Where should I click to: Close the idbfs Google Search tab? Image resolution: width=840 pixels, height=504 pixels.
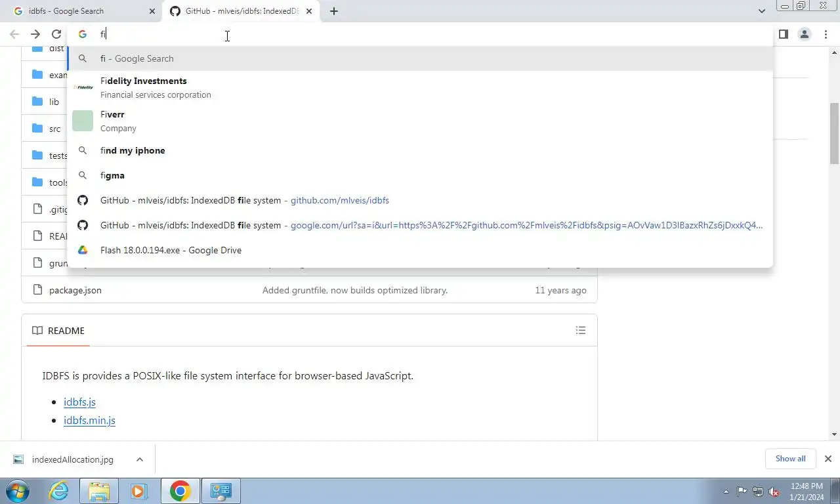click(152, 11)
